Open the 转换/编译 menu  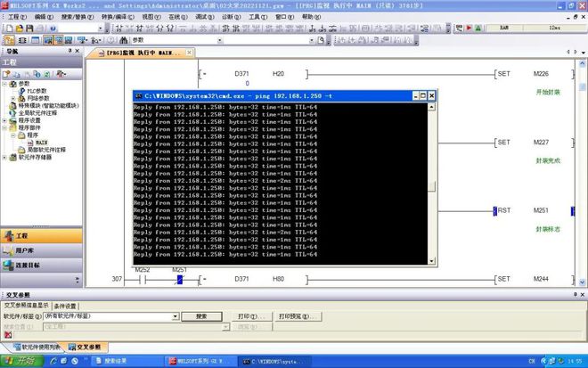[118, 17]
